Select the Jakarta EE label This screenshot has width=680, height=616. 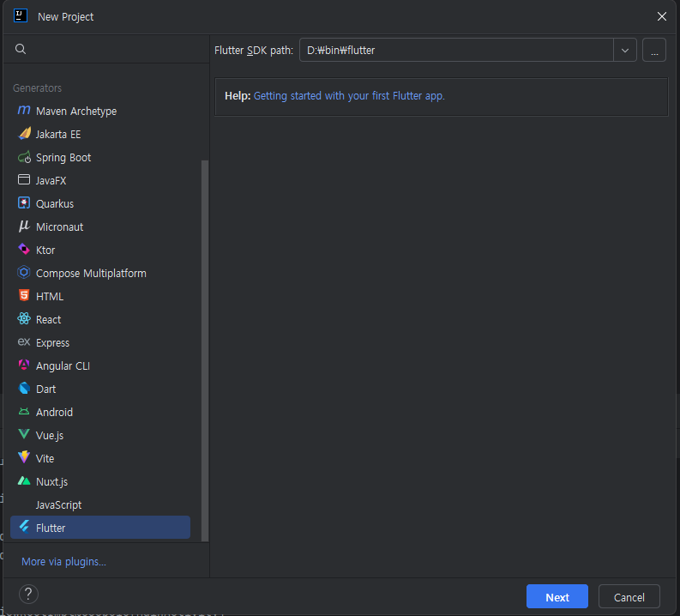pos(58,135)
